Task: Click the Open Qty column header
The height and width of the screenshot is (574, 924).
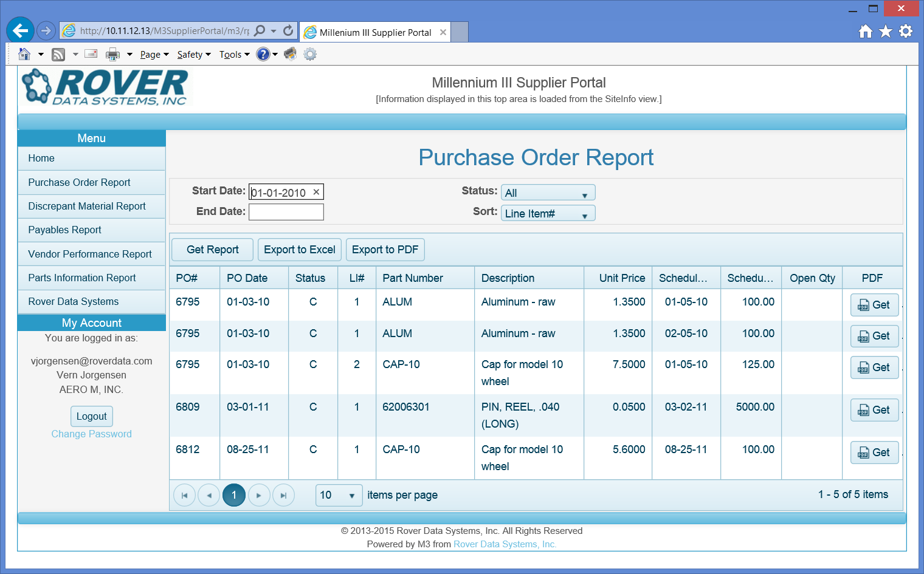Action: (x=812, y=278)
